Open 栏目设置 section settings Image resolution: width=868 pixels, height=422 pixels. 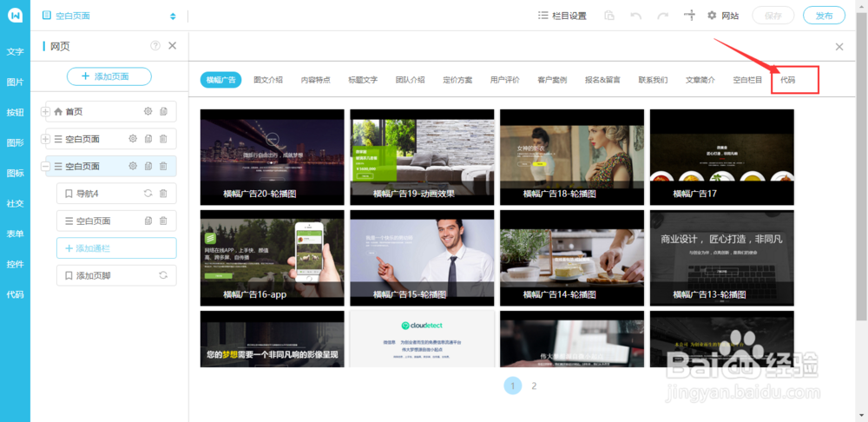[x=562, y=16]
